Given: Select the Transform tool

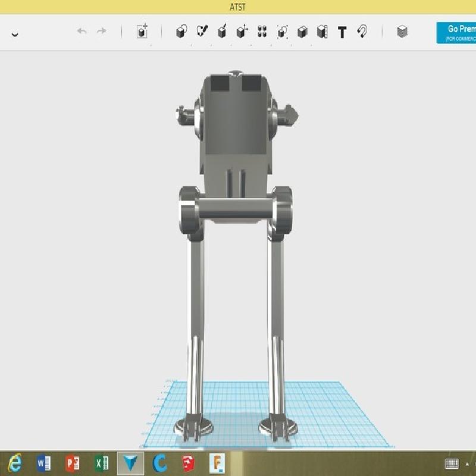Looking at the screenshot, I should coord(142,31).
